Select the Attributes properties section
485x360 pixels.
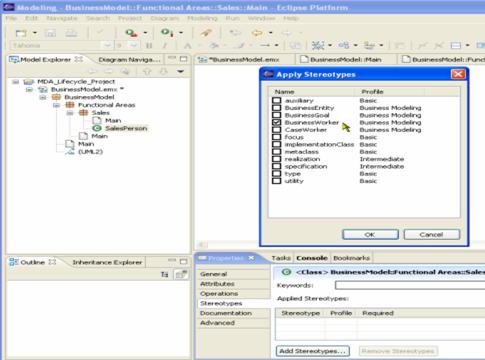point(233,284)
